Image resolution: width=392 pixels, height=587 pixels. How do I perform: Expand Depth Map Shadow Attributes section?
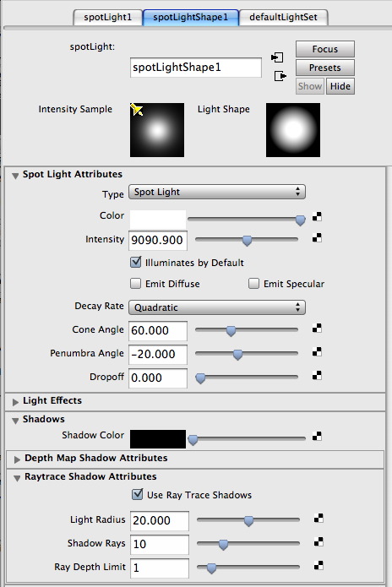click(x=17, y=459)
